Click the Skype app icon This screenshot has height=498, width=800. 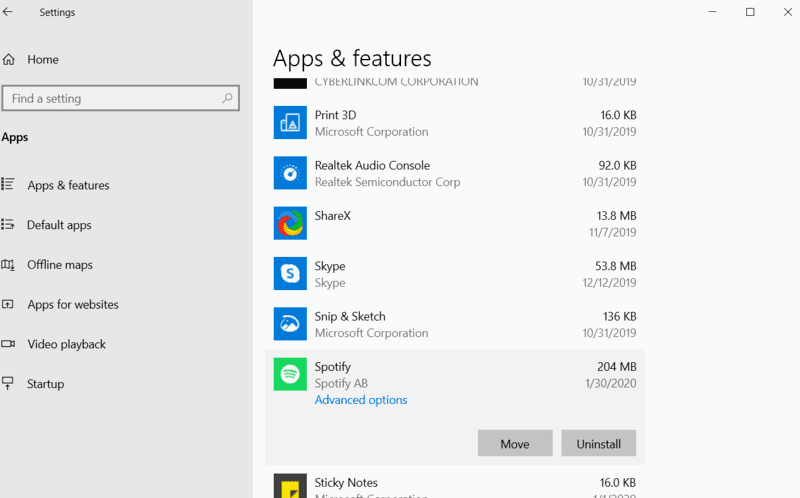point(290,273)
